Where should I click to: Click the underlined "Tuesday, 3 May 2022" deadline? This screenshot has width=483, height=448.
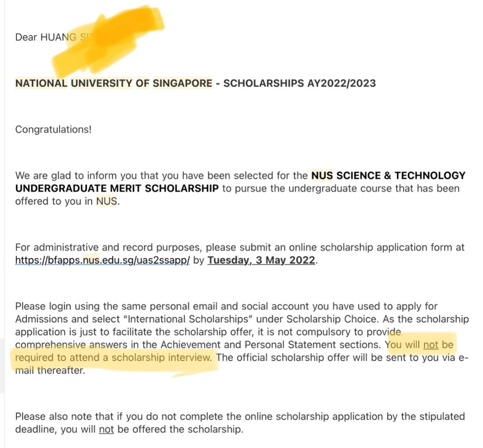(261, 260)
